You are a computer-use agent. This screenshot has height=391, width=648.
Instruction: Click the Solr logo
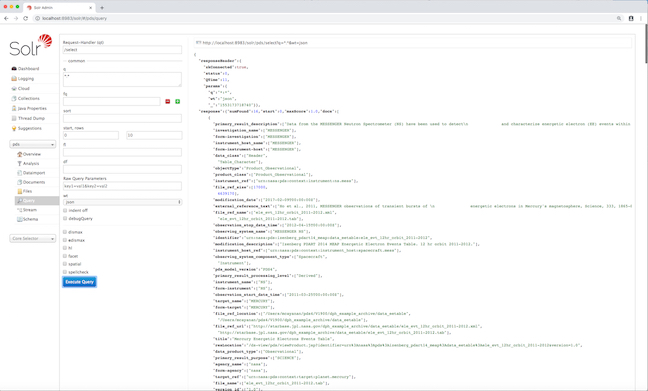coord(31,45)
